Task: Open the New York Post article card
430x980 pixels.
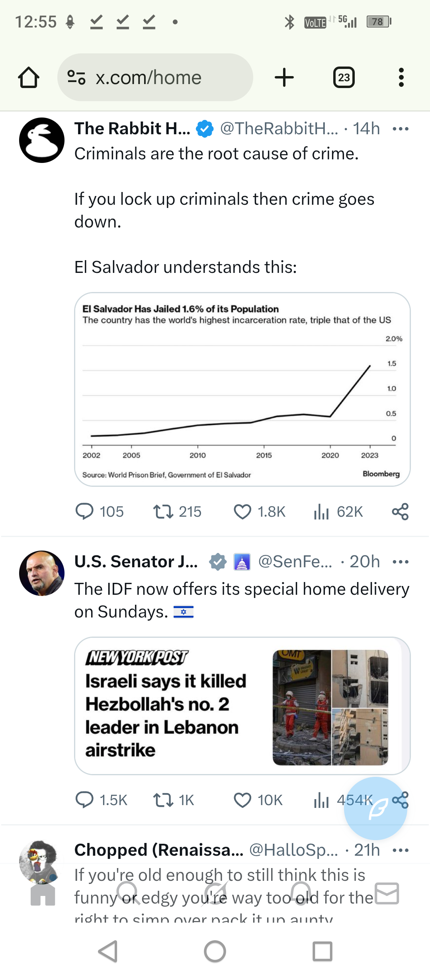Action: (x=242, y=706)
